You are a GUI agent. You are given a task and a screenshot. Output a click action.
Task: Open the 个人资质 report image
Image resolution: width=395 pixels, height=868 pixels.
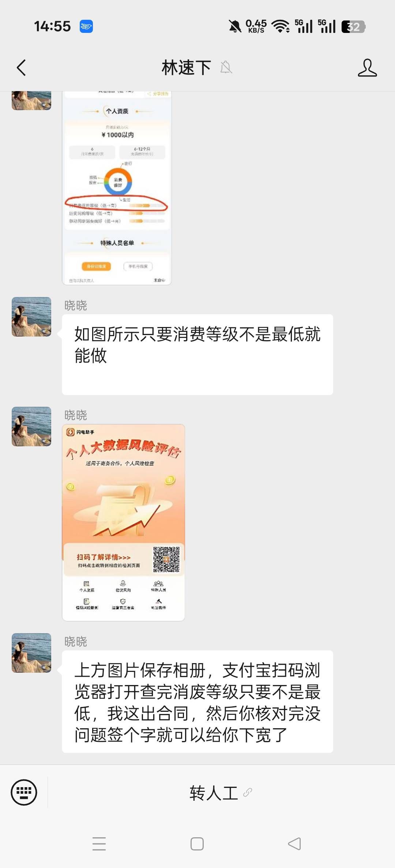tap(117, 188)
